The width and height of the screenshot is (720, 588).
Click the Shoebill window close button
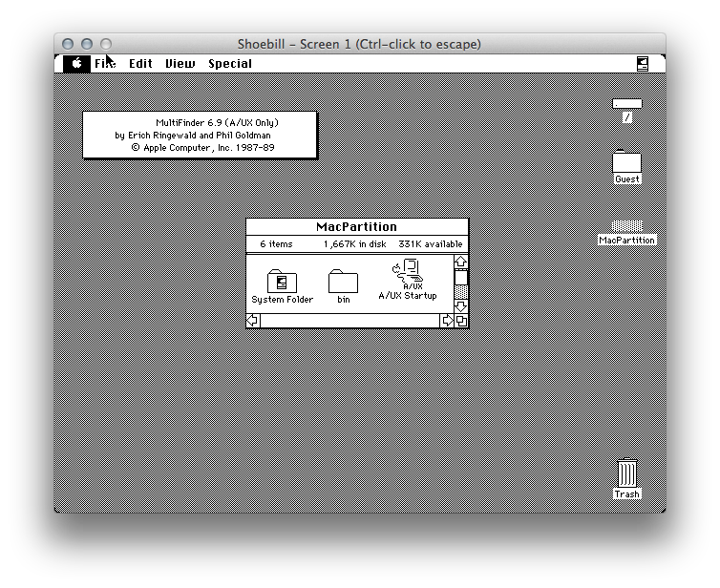click(68, 44)
